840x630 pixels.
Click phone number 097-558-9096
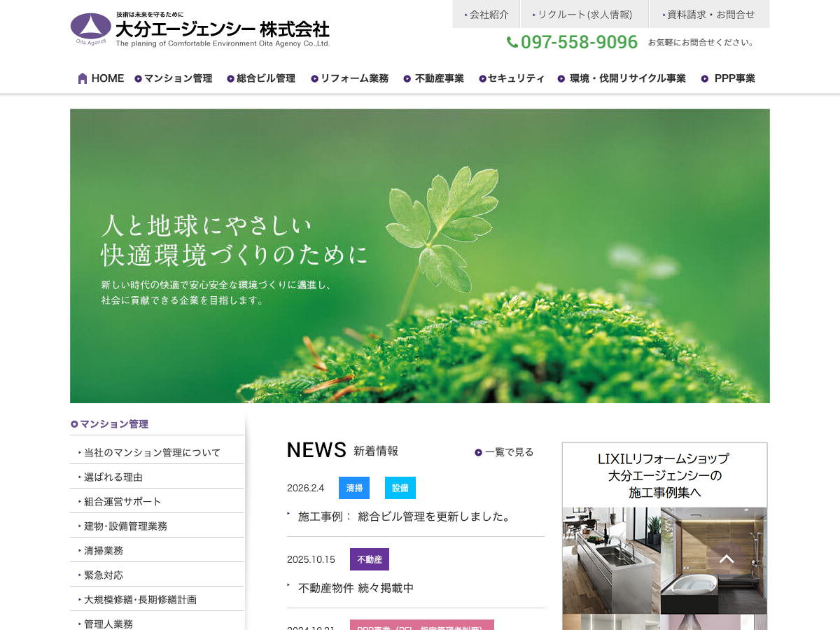tap(579, 42)
